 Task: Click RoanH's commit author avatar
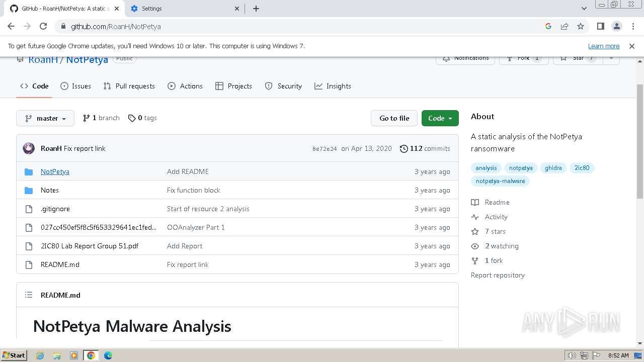point(29,148)
